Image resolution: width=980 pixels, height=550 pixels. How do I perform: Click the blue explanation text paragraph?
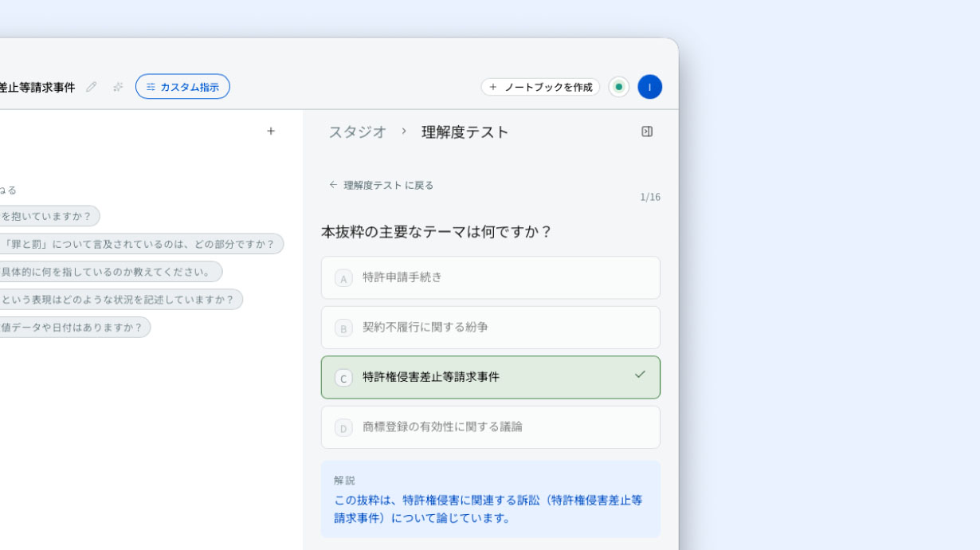coord(488,509)
